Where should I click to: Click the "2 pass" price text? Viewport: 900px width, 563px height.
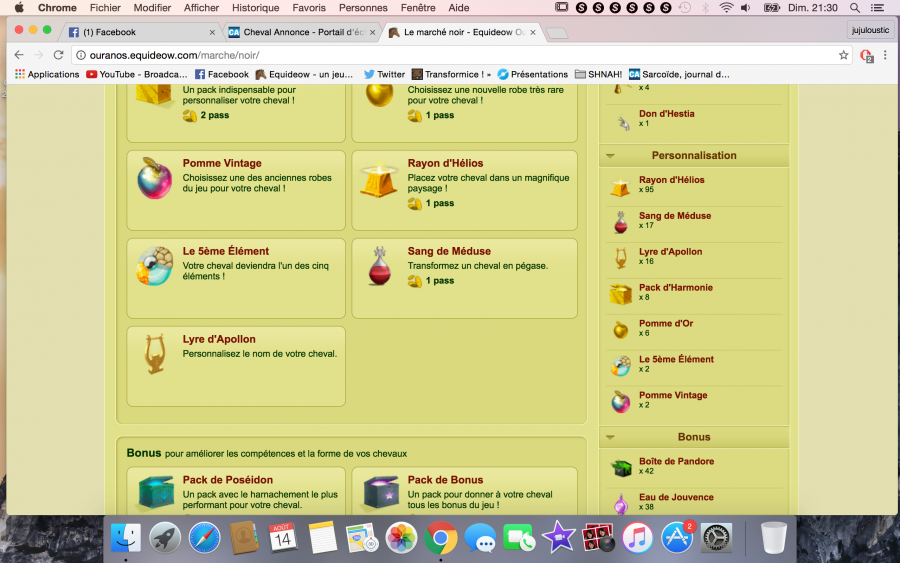pyautogui.click(x=215, y=115)
